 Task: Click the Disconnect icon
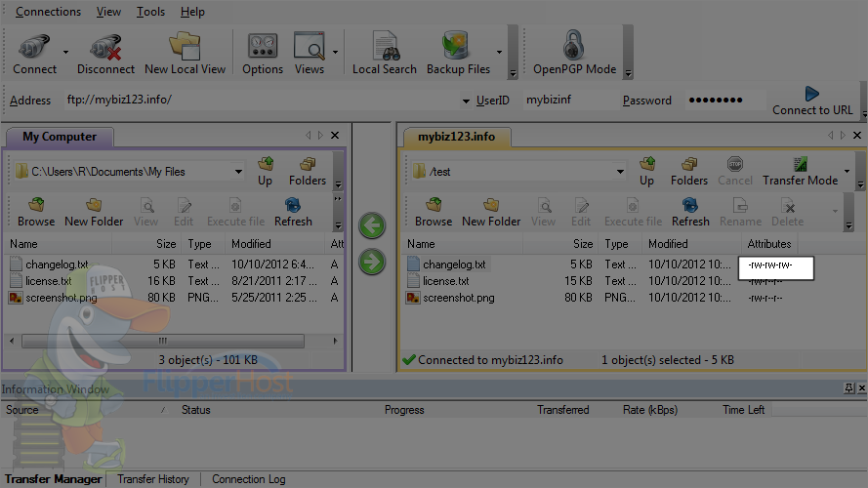point(105,53)
